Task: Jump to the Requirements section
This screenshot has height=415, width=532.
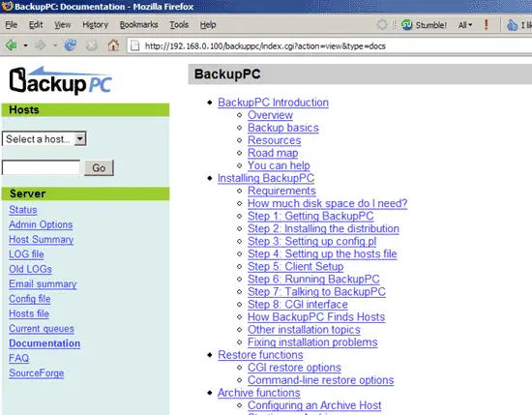Action: (x=281, y=191)
